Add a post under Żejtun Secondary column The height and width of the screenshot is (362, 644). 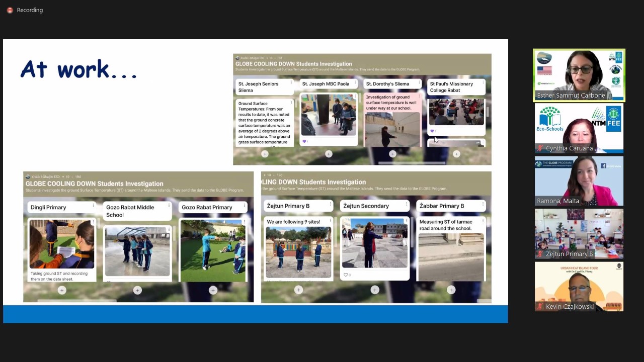pos(374,290)
